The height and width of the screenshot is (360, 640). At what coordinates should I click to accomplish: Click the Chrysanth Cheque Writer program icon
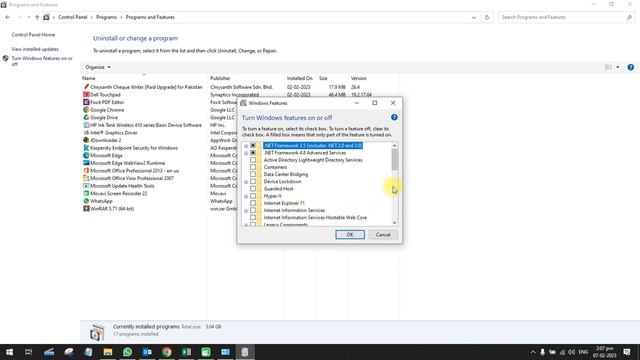[x=86, y=87]
